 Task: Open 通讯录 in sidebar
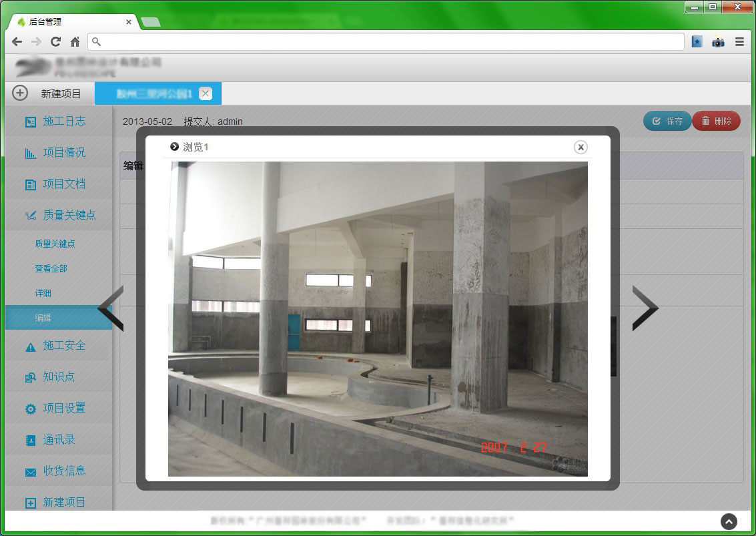(59, 439)
